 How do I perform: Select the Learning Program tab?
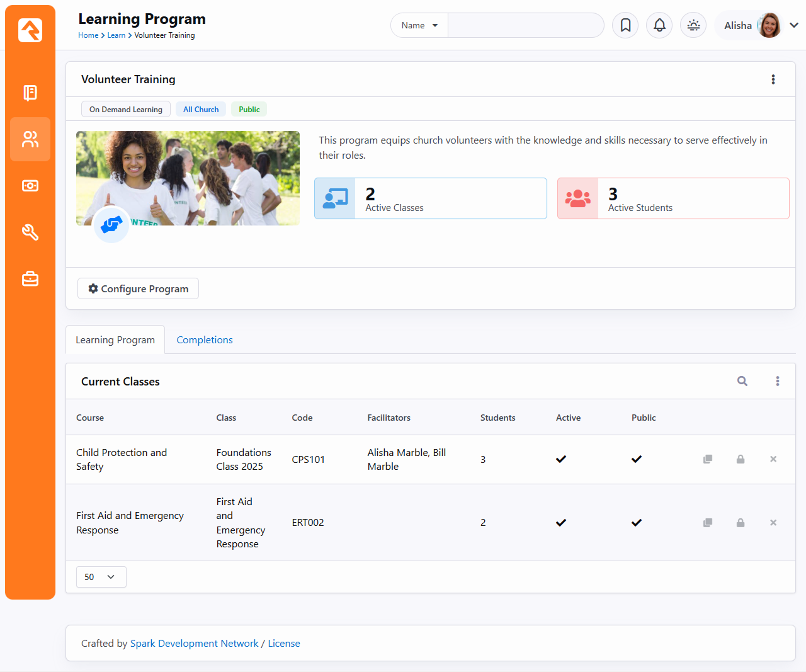115,340
